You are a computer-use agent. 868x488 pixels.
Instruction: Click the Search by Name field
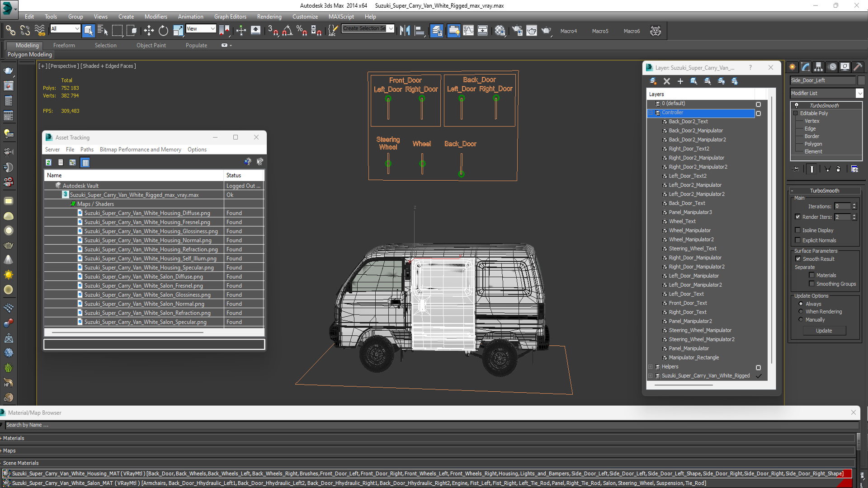click(x=432, y=425)
